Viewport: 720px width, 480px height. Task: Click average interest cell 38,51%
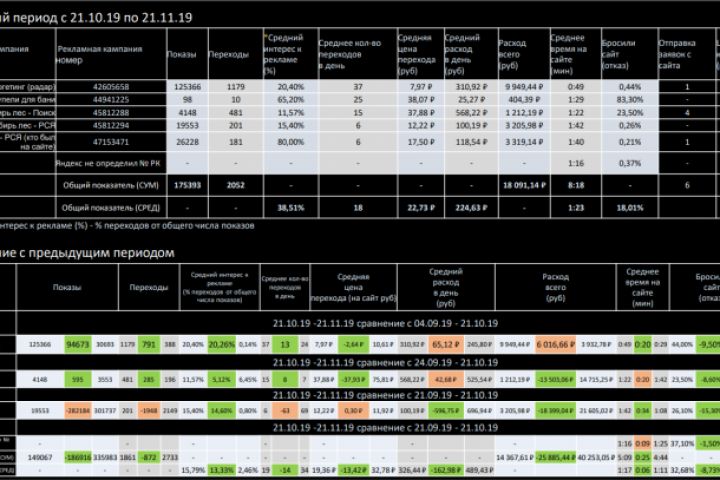point(291,208)
